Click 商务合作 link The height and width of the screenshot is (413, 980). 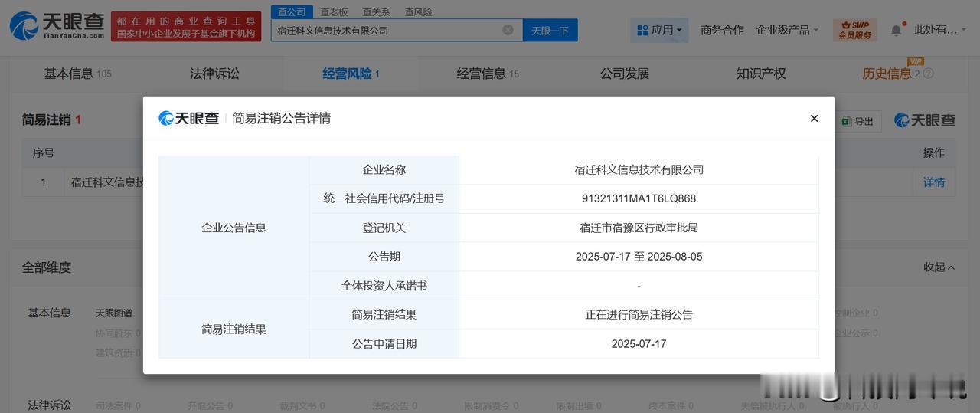click(x=722, y=30)
